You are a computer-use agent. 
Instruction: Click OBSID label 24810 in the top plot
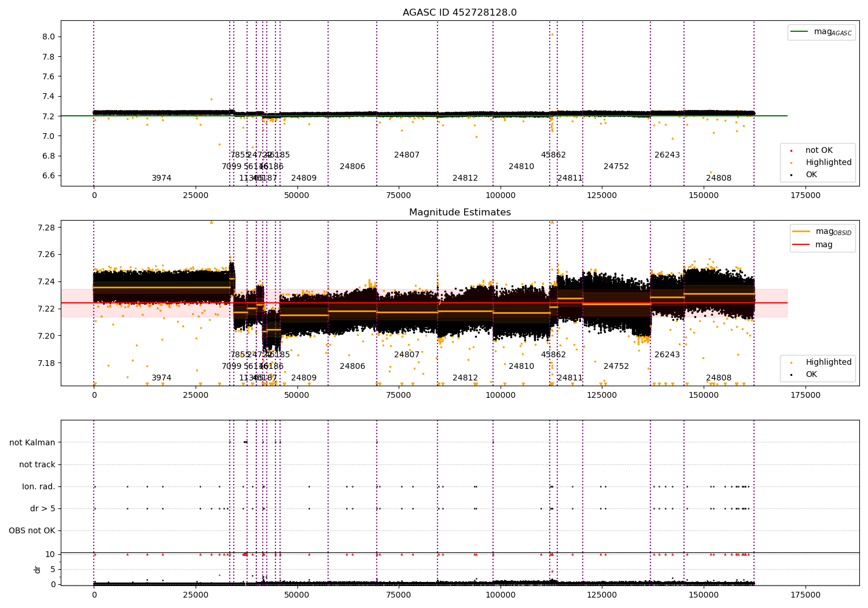point(521,167)
